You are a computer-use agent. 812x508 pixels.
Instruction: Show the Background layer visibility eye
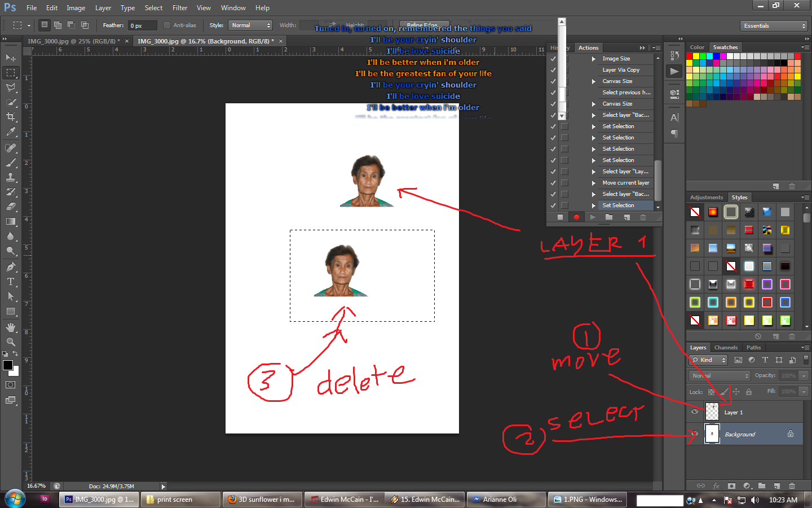(x=695, y=434)
